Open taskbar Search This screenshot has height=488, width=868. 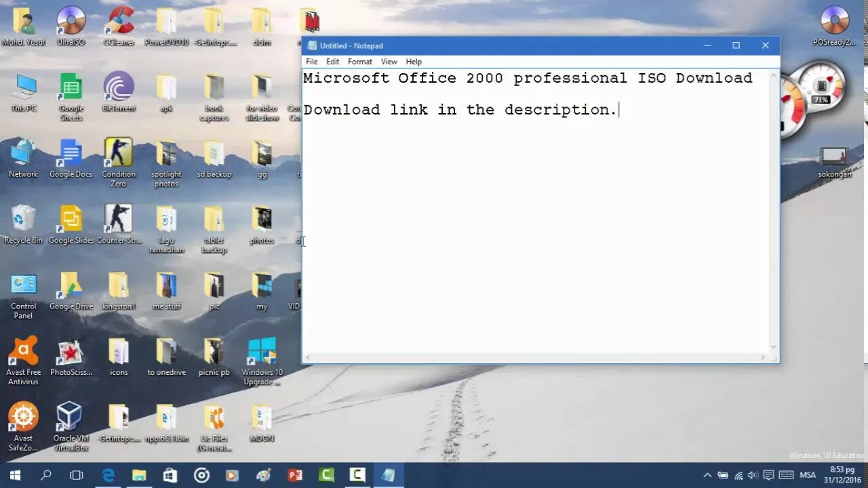pyautogui.click(x=46, y=475)
